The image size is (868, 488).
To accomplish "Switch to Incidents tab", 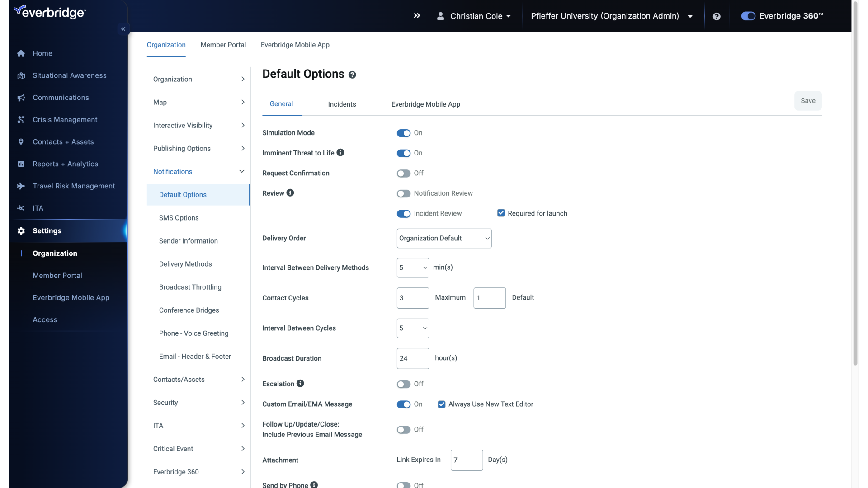I will 342,104.
